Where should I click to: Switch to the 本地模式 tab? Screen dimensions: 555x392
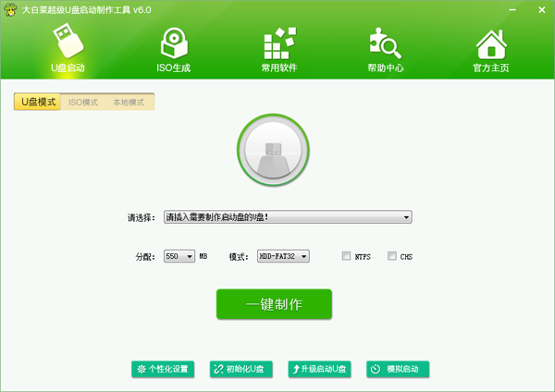[129, 103]
